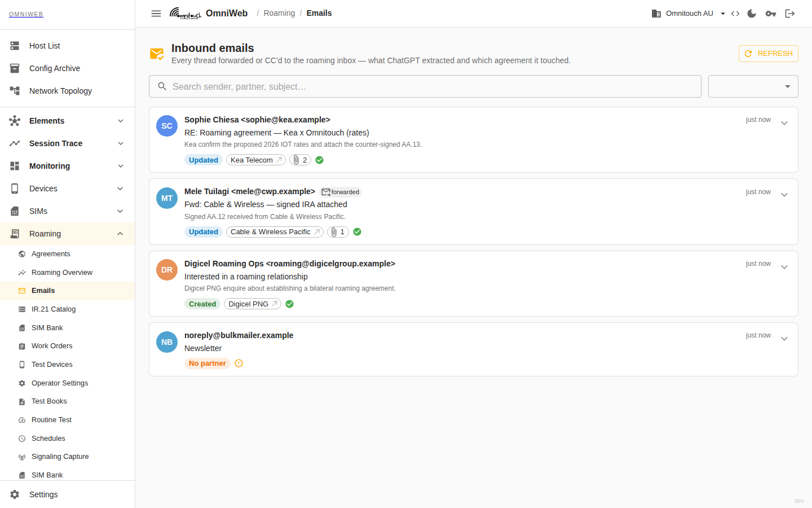
Task: Open Signaling Capture page
Action: pyautogui.click(x=68, y=457)
